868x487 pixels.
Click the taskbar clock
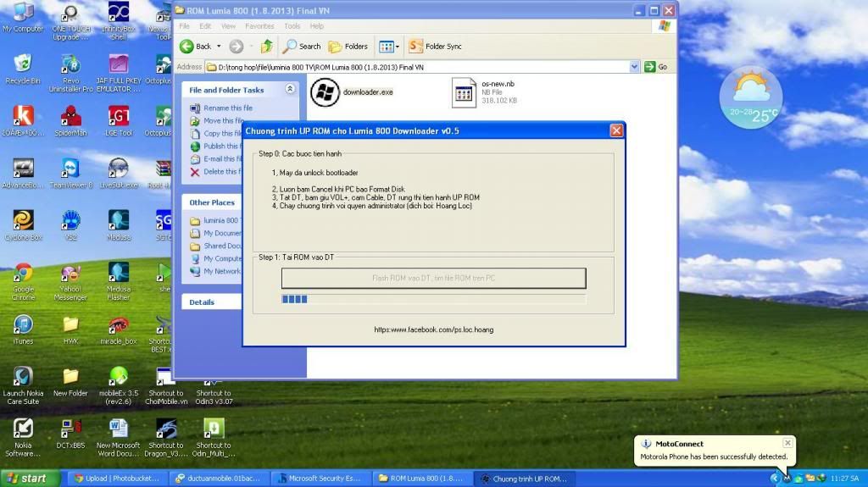pos(845,479)
